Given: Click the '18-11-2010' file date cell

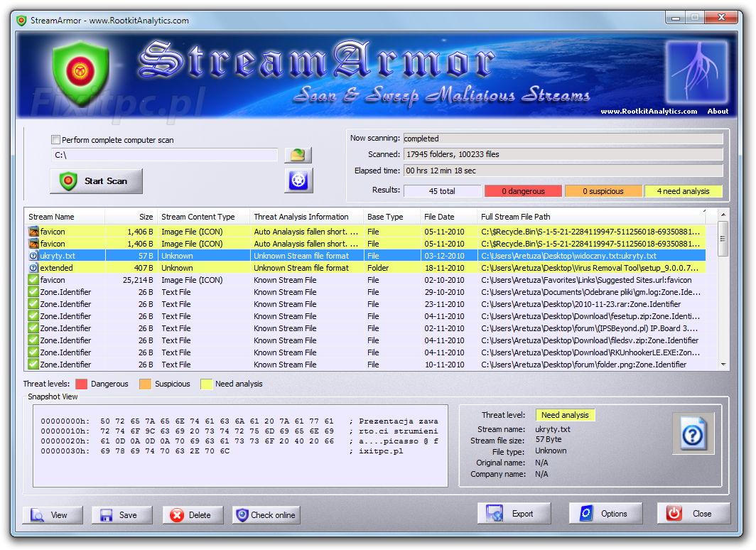Looking at the screenshot, I should (x=445, y=268).
